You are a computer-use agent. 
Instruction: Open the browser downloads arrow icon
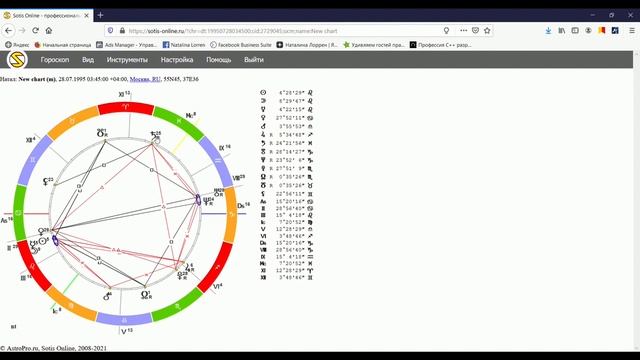pyautogui.click(x=548, y=31)
